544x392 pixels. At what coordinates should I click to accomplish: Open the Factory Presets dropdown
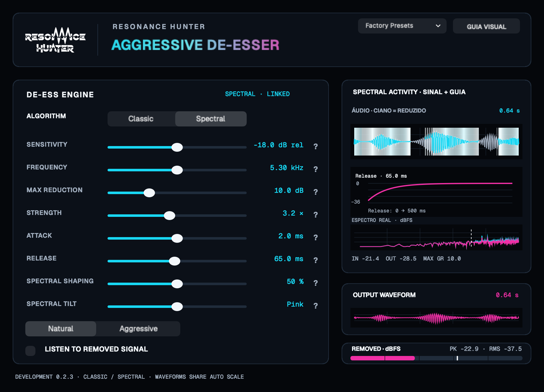click(402, 26)
